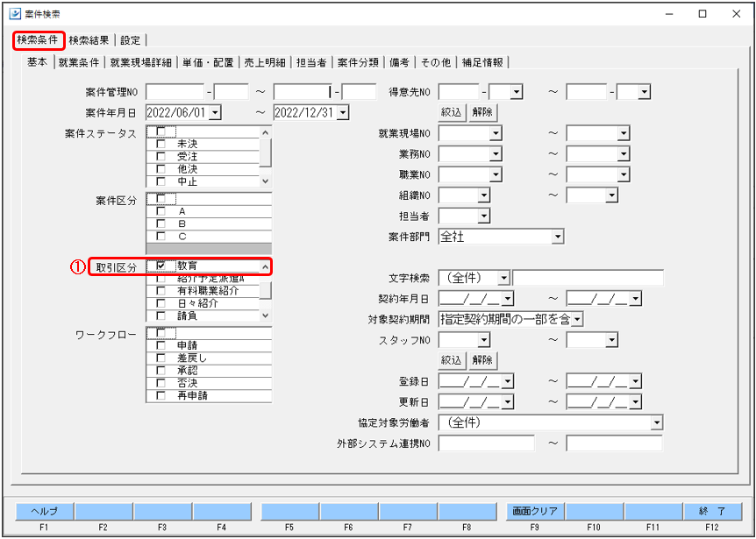Check the 差戻し workflow checkbox
Screen dimensions: 756x539
pos(161,358)
